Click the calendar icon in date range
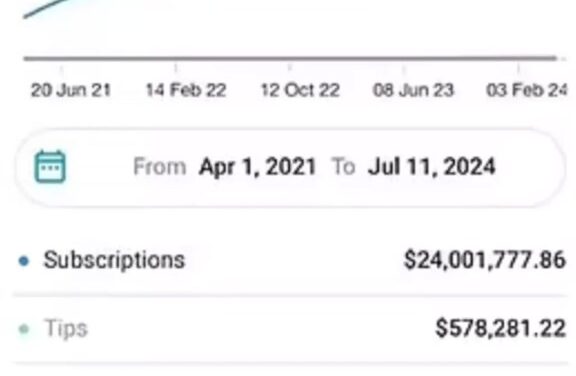576x376 pixels. pyautogui.click(x=50, y=166)
